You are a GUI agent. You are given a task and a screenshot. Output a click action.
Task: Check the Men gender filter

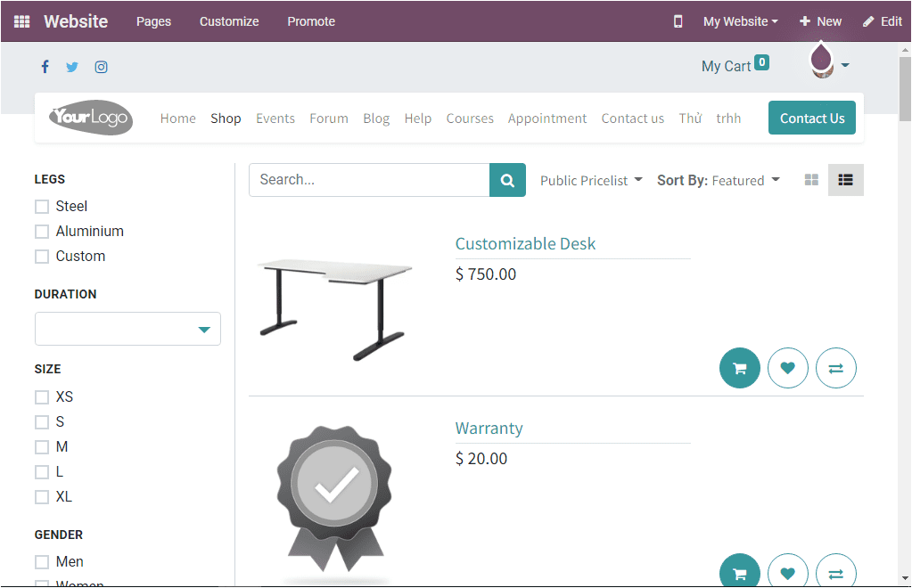tap(41, 561)
